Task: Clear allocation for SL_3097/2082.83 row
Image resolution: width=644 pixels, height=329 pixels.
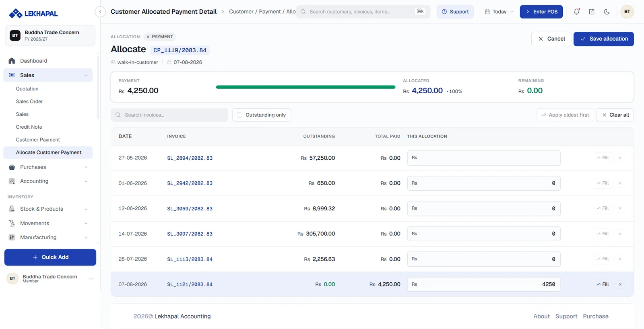Action: point(620,234)
